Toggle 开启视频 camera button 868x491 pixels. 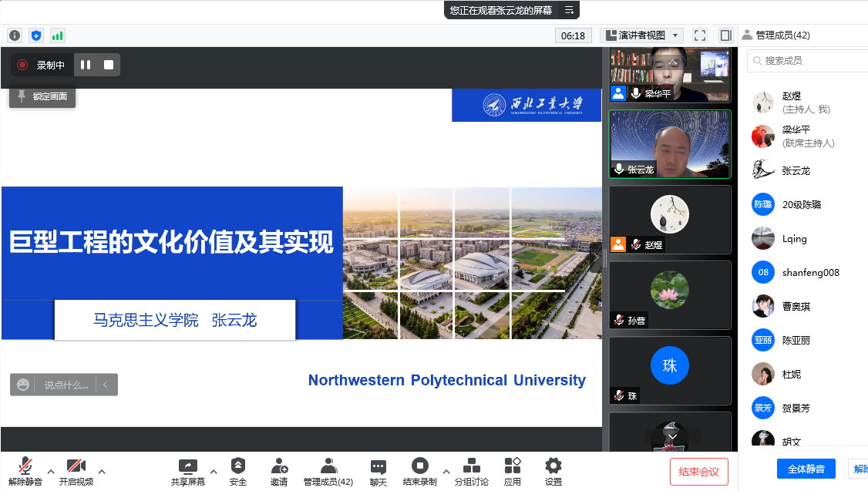point(76,466)
